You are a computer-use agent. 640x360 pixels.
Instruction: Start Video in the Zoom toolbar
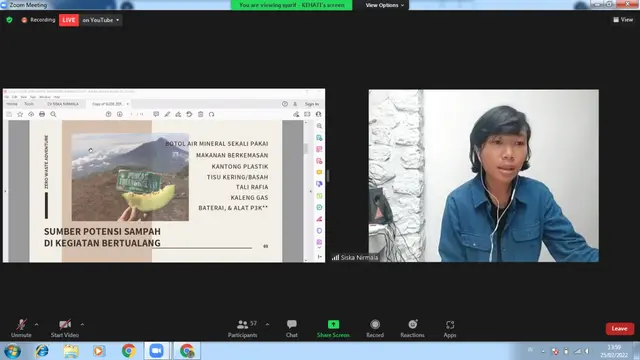click(64, 328)
